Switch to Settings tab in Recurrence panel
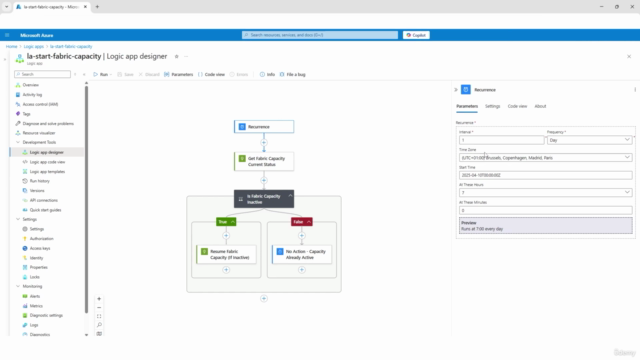640x360 pixels. click(x=492, y=106)
